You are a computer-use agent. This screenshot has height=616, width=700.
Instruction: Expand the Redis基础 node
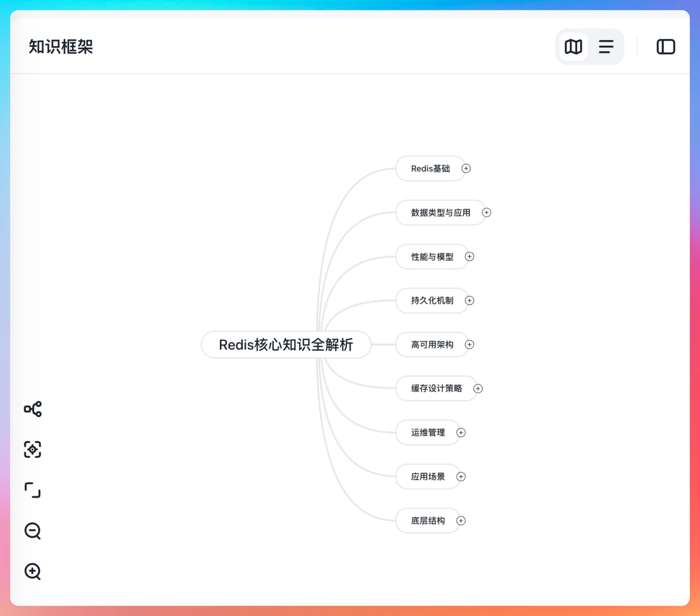(466, 168)
